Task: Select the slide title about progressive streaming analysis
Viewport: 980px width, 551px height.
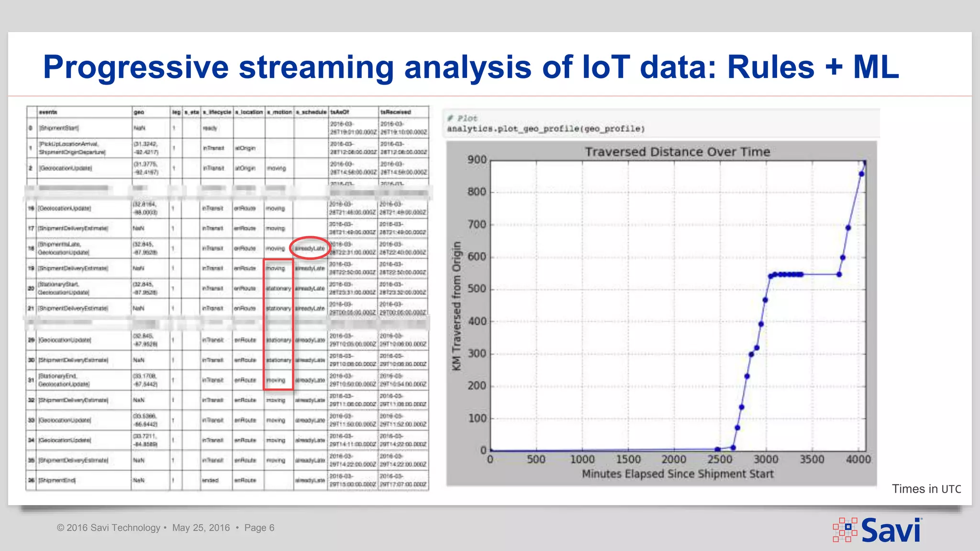Action: tap(471, 67)
